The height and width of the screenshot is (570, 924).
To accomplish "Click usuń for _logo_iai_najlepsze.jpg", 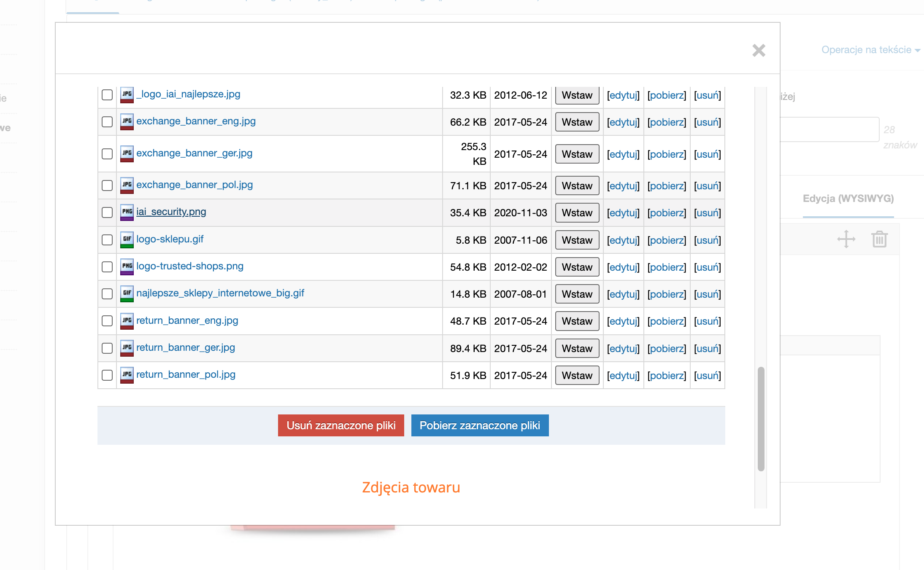I will (x=708, y=95).
